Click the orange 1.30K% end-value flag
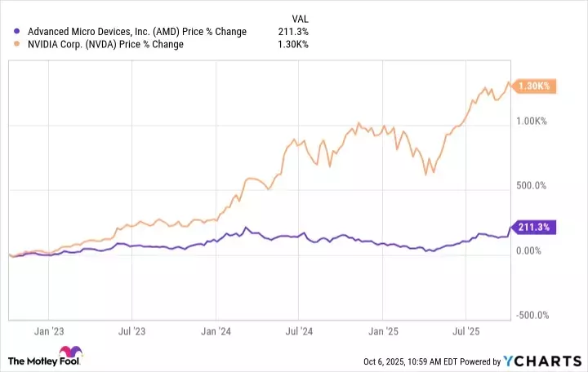Screen dimensions: 588x372 pyautogui.click(x=537, y=86)
